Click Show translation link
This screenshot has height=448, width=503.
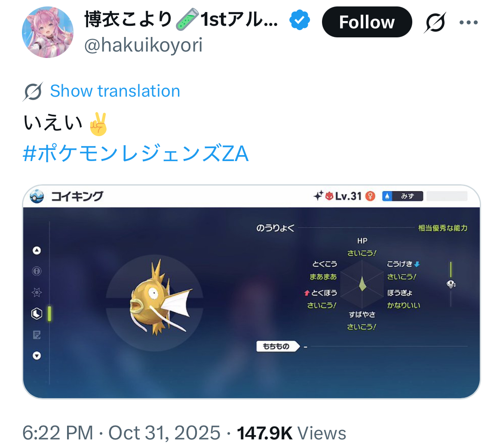point(115,91)
